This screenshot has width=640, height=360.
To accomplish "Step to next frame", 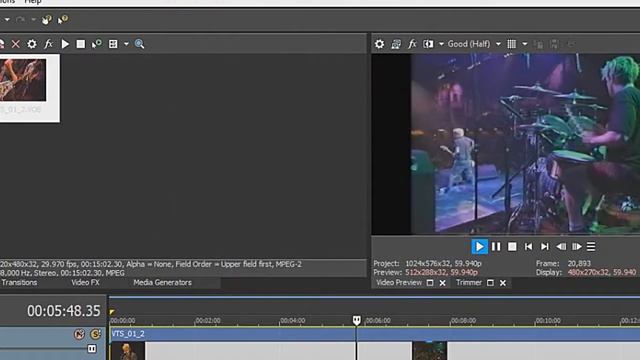I will click(577, 247).
